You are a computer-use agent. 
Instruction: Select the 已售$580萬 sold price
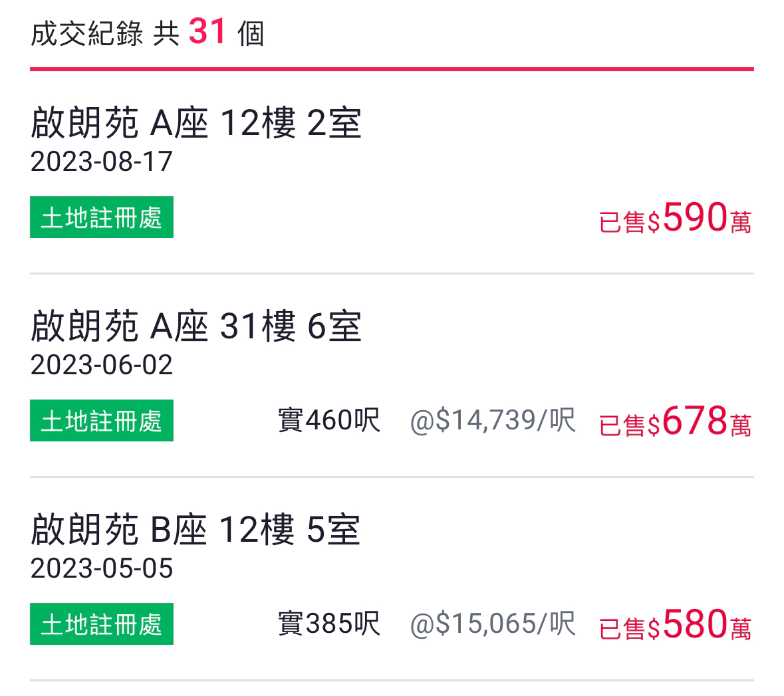(676, 625)
